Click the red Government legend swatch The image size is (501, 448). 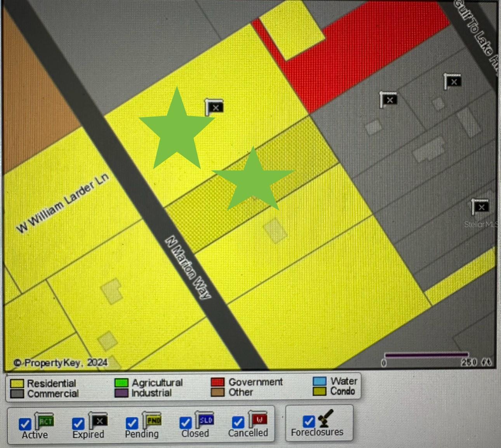[x=217, y=382]
